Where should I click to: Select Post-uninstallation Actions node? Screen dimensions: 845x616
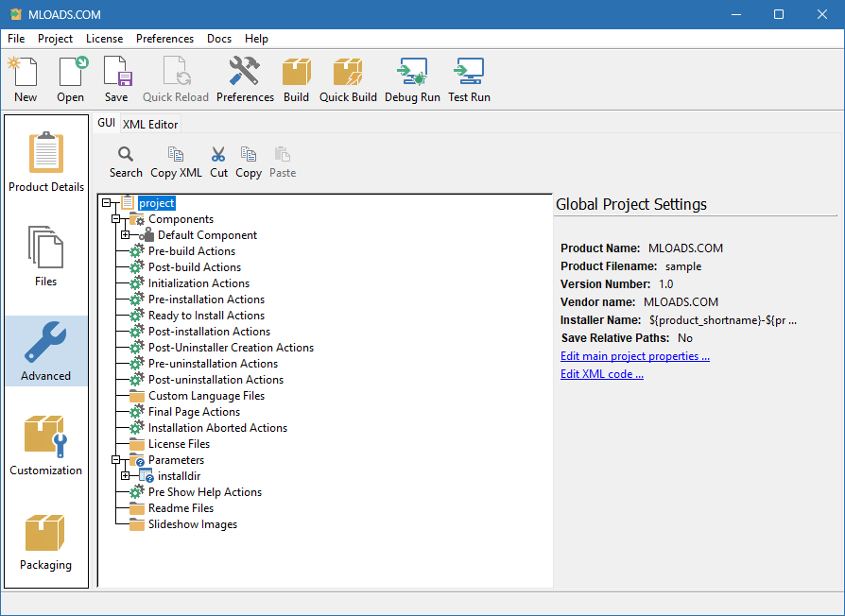pyautogui.click(x=216, y=380)
